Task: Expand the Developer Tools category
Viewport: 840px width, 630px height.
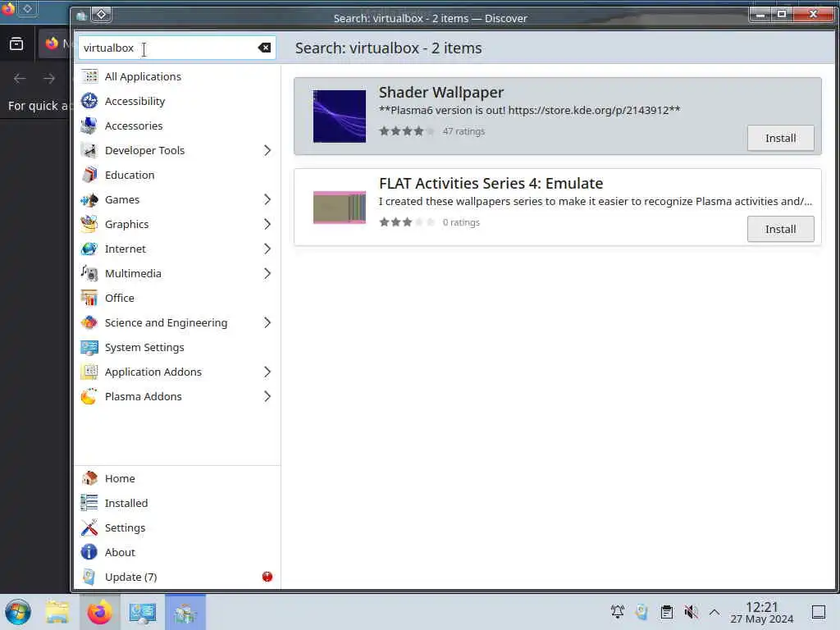Action: click(x=267, y=151)
